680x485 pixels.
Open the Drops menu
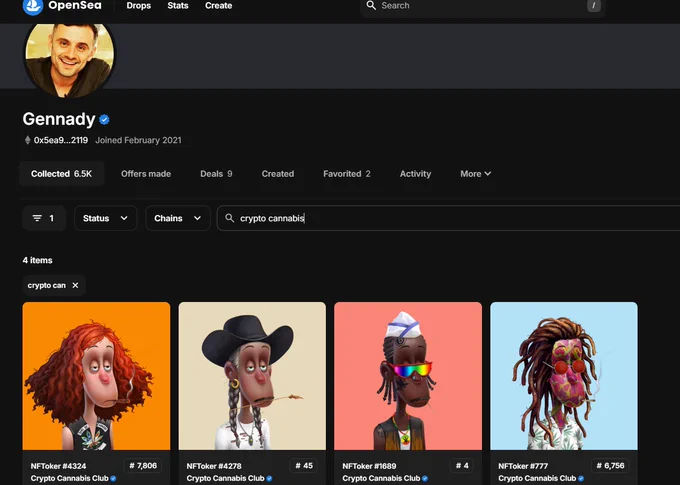tap(139, 6)
